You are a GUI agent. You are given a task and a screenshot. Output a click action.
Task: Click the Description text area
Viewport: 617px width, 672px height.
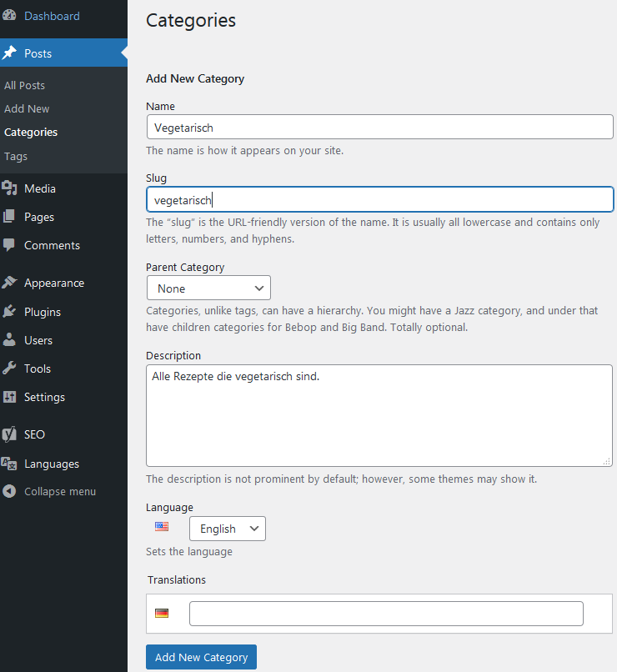click(379, 415)
